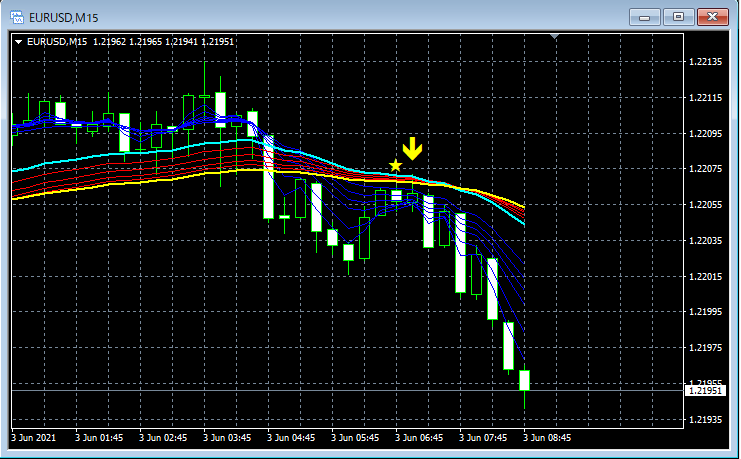Click the 1.22135 price scale label

click(706, 62)
